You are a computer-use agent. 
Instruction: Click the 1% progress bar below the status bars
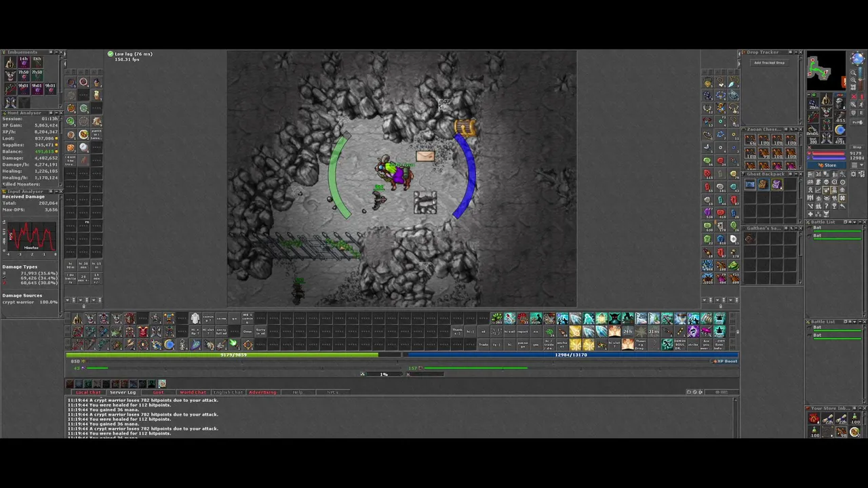(384, 374)
